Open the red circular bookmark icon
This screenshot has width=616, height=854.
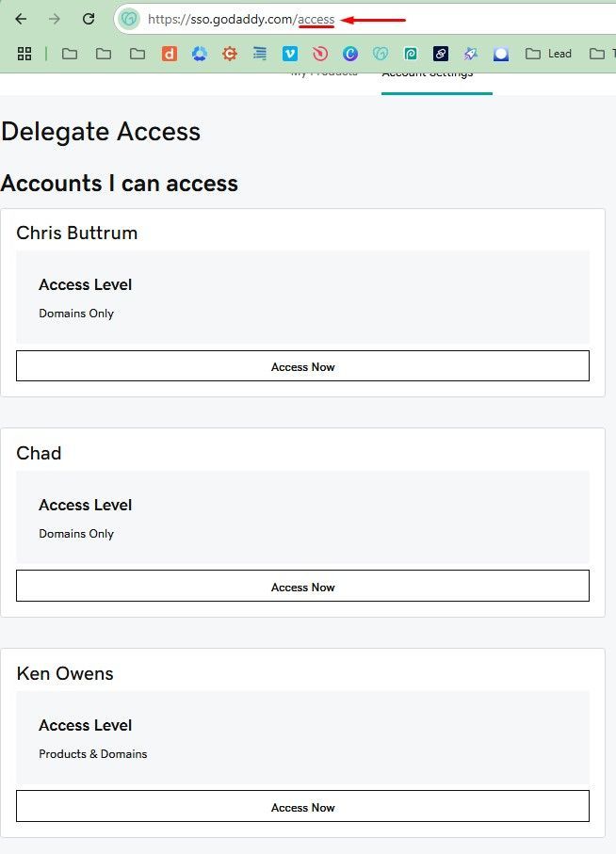point(320,54)
